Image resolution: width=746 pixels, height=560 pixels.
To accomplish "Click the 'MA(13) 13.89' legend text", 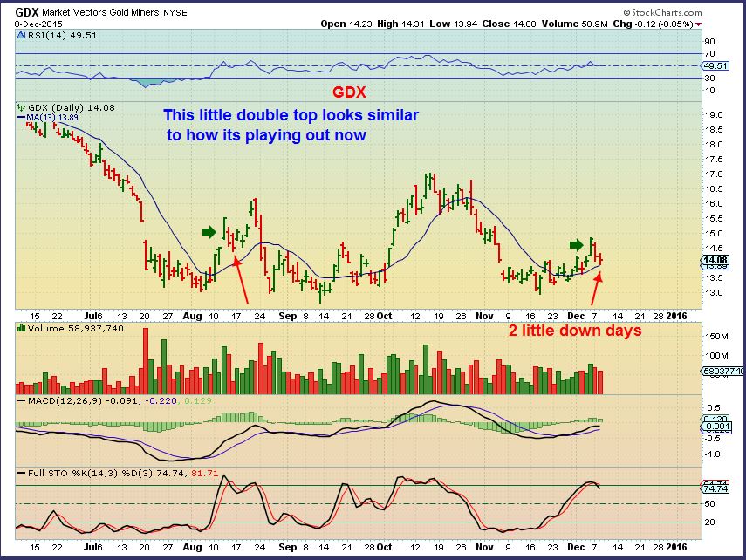I will click(52, 117).
